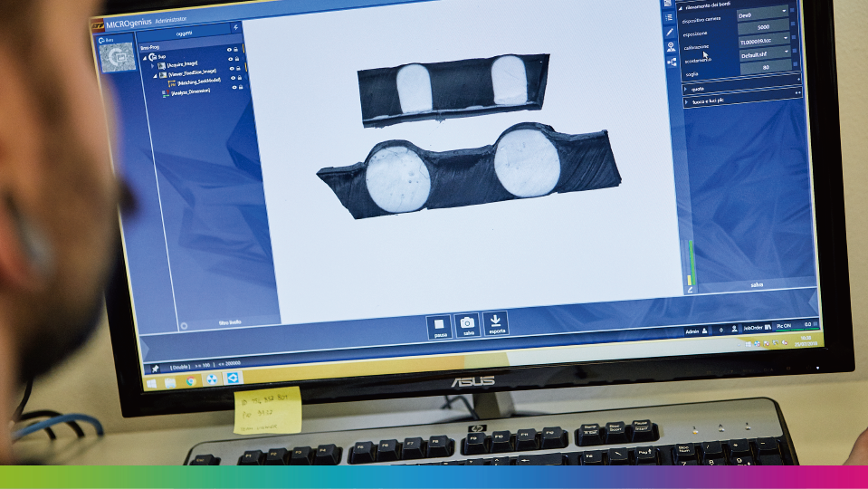Open the list view icon in sidebar
This screenshot has height=489, width=868.
(x=669, y=17)
